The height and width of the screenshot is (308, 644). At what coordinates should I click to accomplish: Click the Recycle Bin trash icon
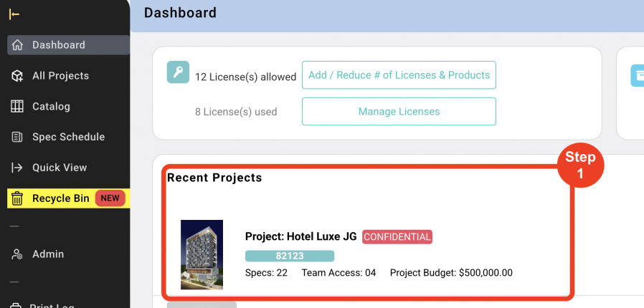[18, 198]
